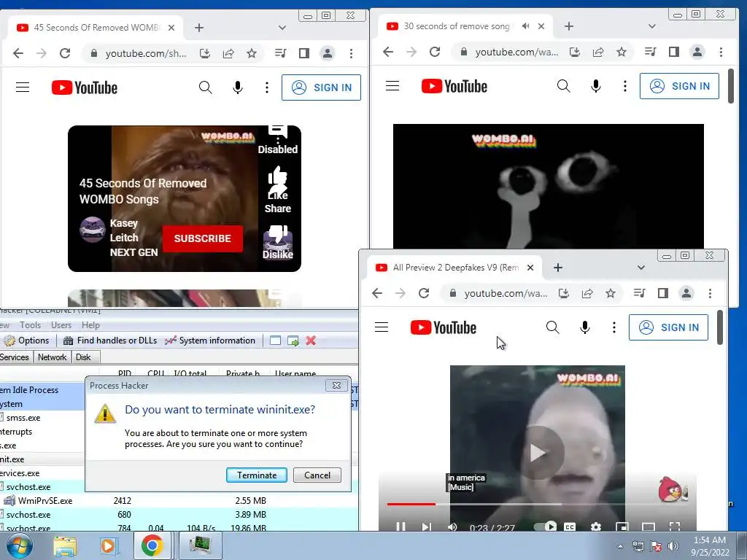Click the red progress bar of the bottom-right video
The height and width of the screenshot is (560, 747).
(x=411, y=504)
